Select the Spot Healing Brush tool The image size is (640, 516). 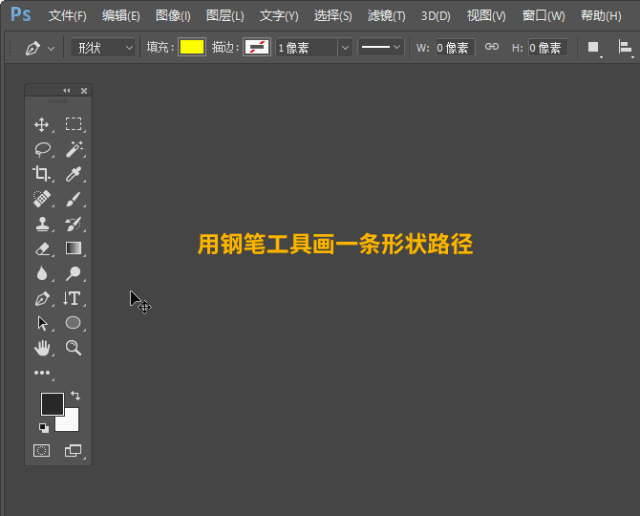point(42,199)
